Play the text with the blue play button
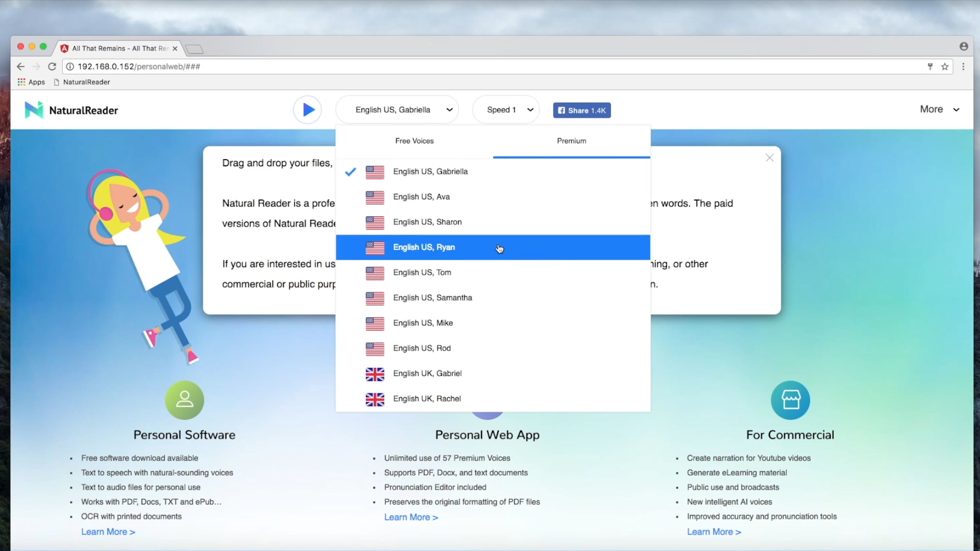 click(x=307, y=110)
